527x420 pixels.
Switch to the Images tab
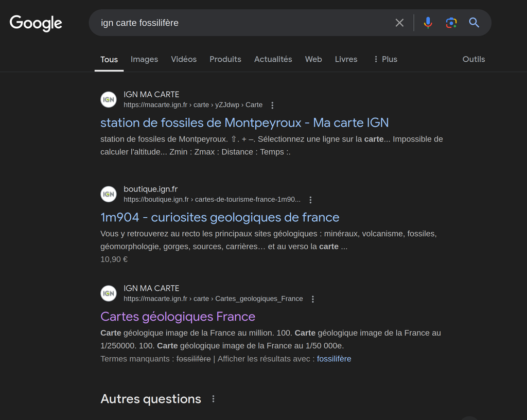pyautogui.click(x=144, y=59)
